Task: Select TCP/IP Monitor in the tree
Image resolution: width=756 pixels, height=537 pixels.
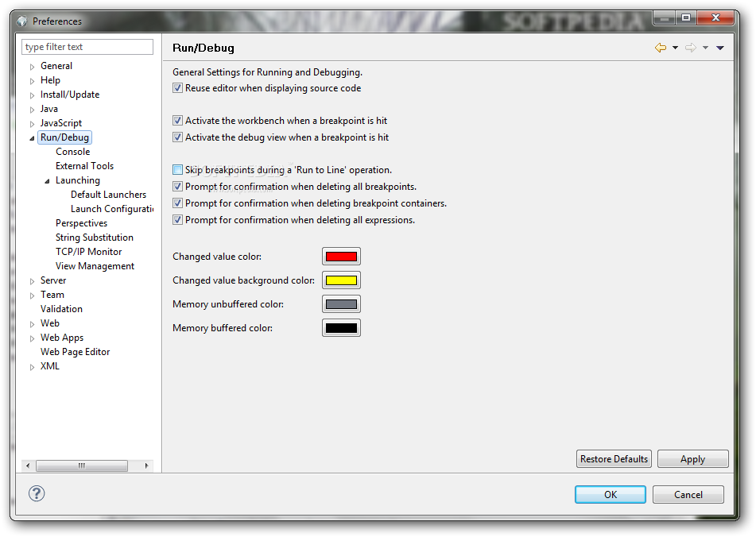Action: pyautogui.click(x=89, y=252)
